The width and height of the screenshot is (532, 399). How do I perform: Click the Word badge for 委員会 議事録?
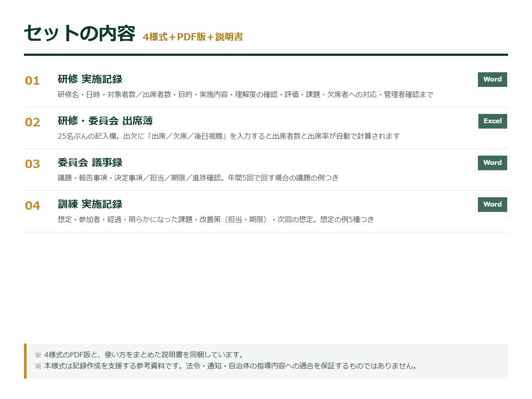tap(492, 163)
